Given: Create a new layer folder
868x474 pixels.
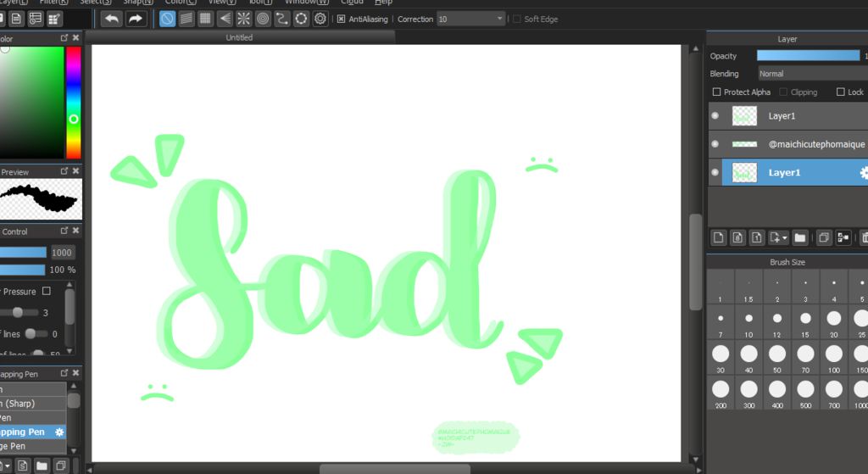Looking at the screenshot, I should pos(800,237).
